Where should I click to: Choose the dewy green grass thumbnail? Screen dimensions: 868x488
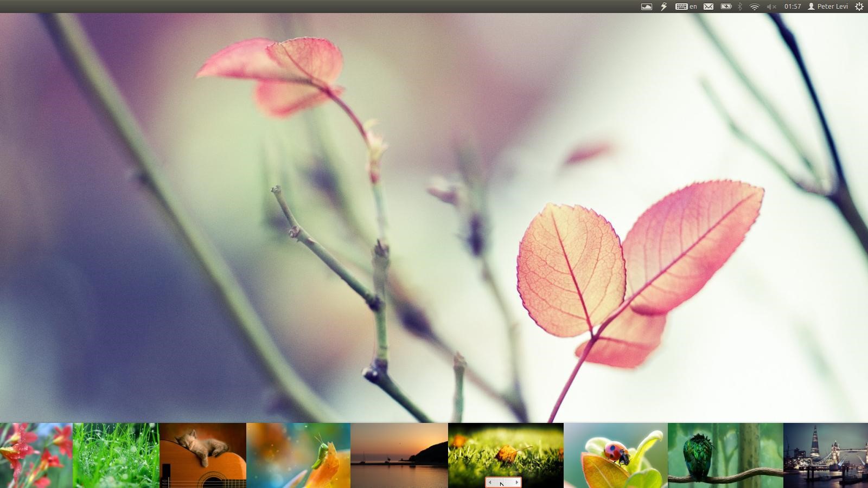pos(116,455)
